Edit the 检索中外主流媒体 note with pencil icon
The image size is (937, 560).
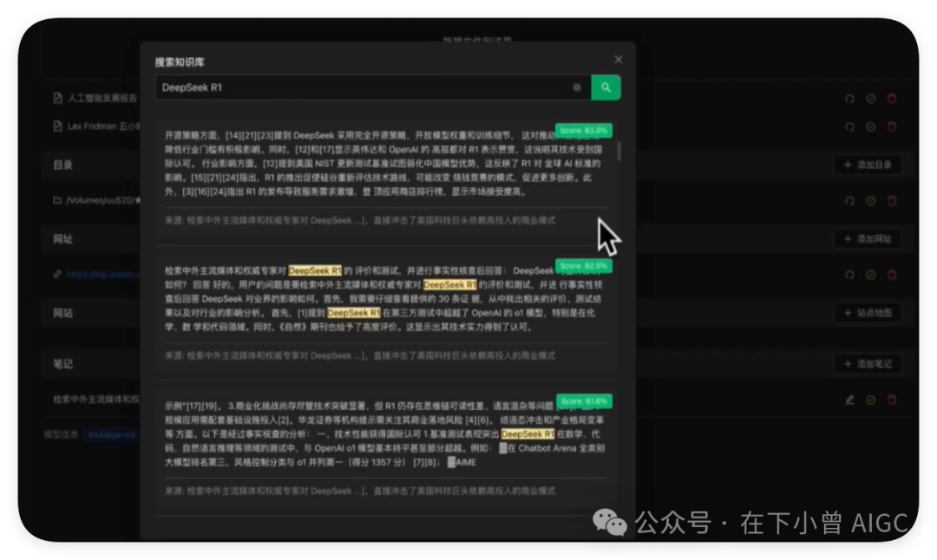pos(849,400)
